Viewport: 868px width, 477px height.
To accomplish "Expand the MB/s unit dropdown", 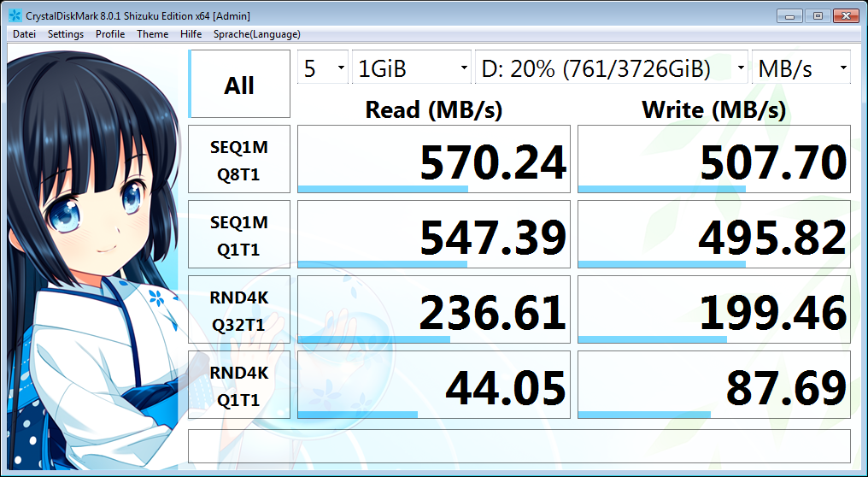I will click(x=801, y=68).
